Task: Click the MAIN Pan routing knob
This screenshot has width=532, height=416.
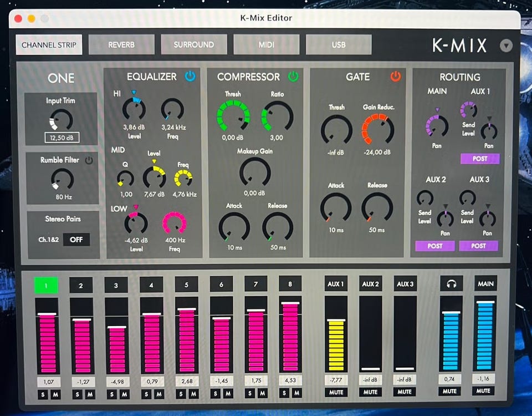Action: pyautogui.click(x=437, y=126)
